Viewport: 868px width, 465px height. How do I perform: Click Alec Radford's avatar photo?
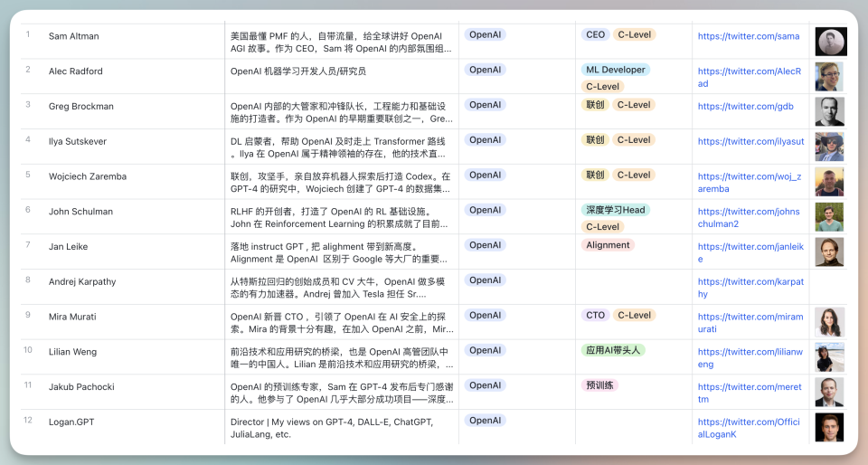pyautogui.click(x=829, y=76)
